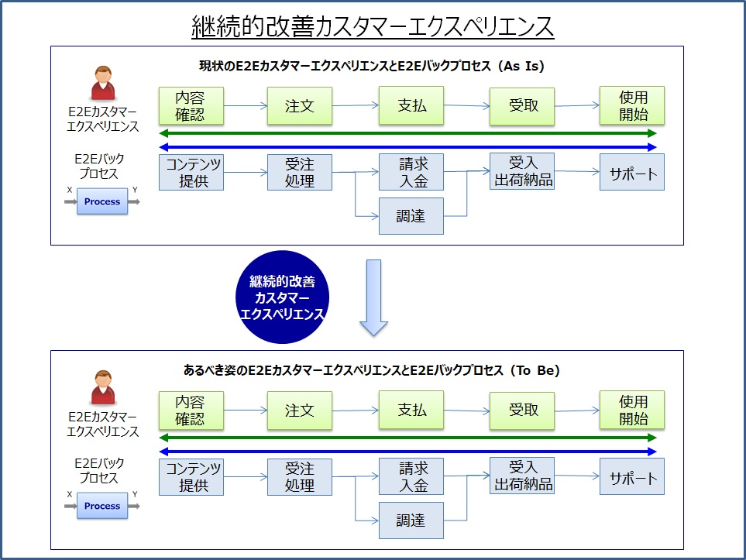Click the slide title 継続的改善カスタマーエクスペリエンス
The width and height of the screenshot is (746, 560).
(x=373, y=26)
